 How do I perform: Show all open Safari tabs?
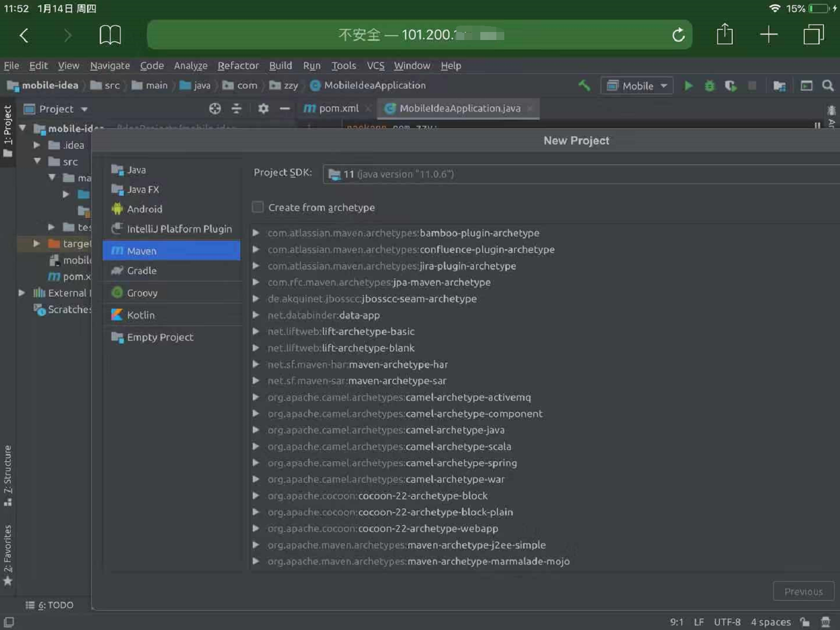813,35
